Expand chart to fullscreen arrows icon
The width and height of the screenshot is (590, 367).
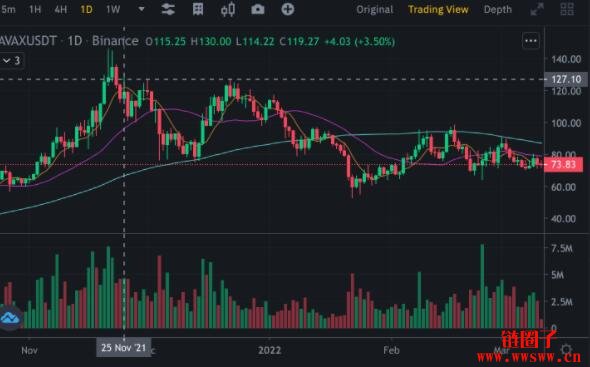(x=537, y=9)
